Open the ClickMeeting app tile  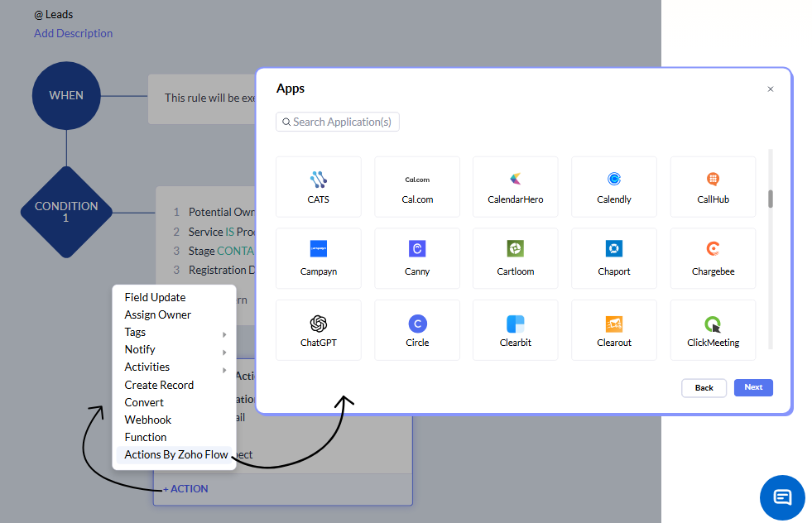click(x=714, y=330)
